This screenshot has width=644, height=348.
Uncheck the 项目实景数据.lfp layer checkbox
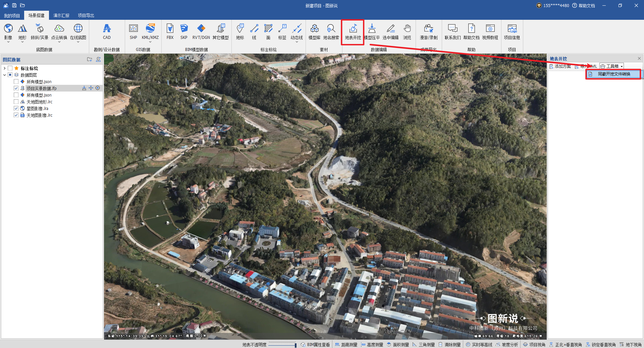pos(16,88)
